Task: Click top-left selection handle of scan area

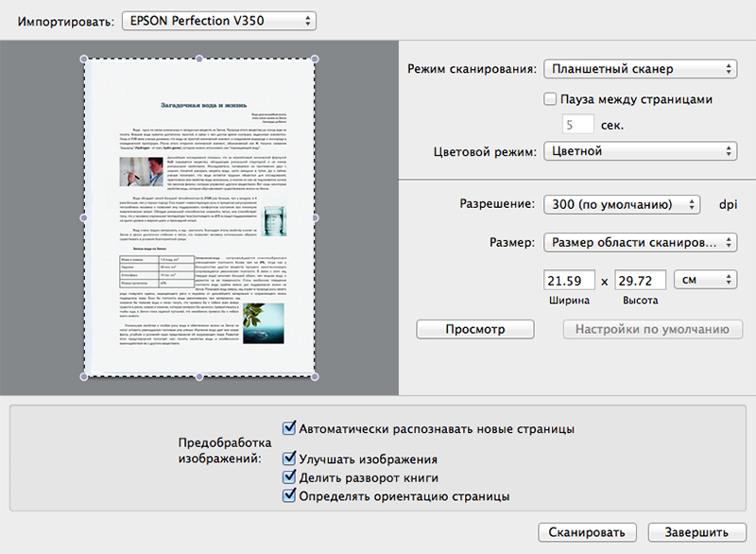Action: point(84,59)
